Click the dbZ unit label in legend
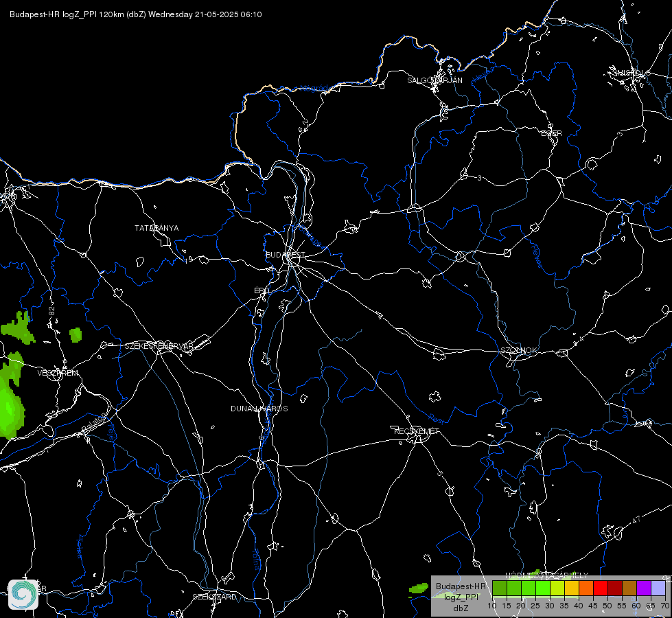This screenshot has height=618, width=672. tap(461, 608)
